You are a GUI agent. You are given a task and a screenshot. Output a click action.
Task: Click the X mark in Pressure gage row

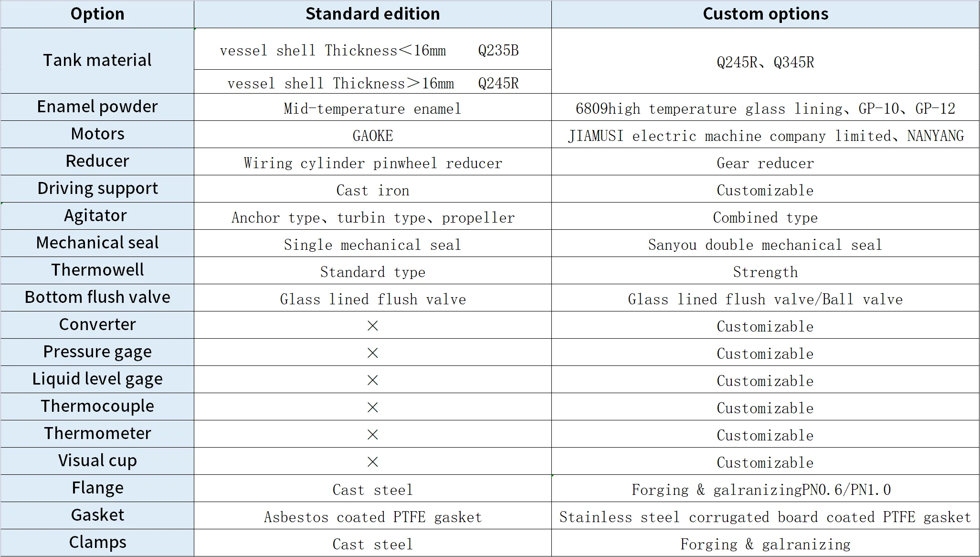tap(372, 353)
